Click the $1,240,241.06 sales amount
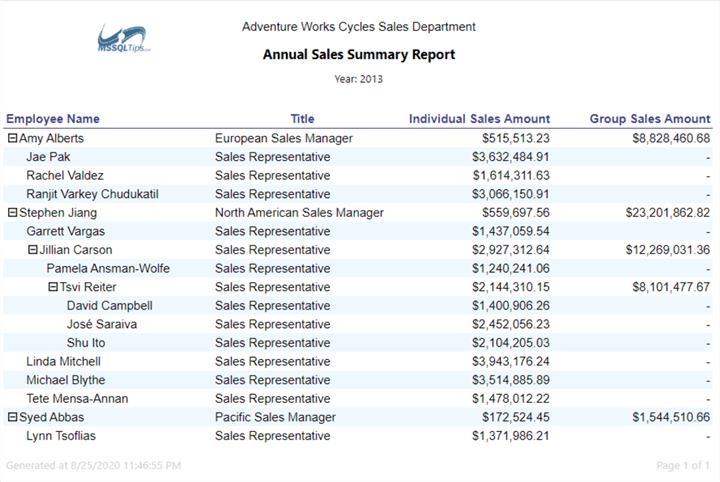The width and height of the screenshot is (720, 482). 511,269
